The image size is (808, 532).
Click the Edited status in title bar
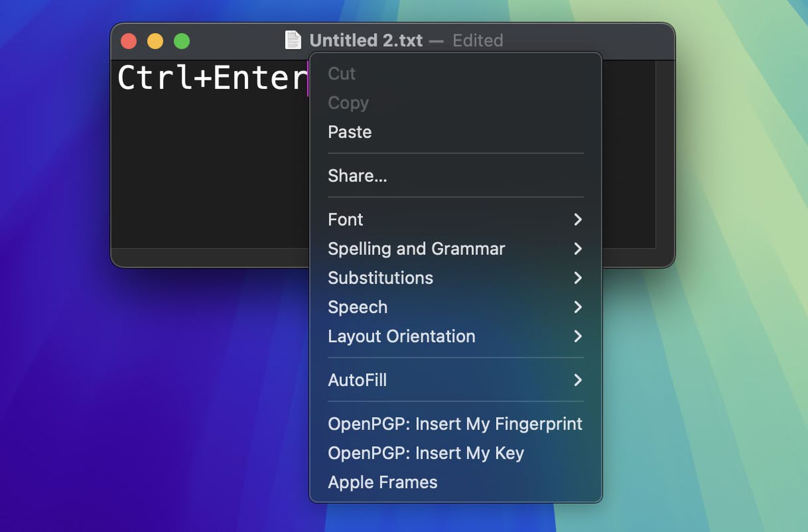click(478, 40)
